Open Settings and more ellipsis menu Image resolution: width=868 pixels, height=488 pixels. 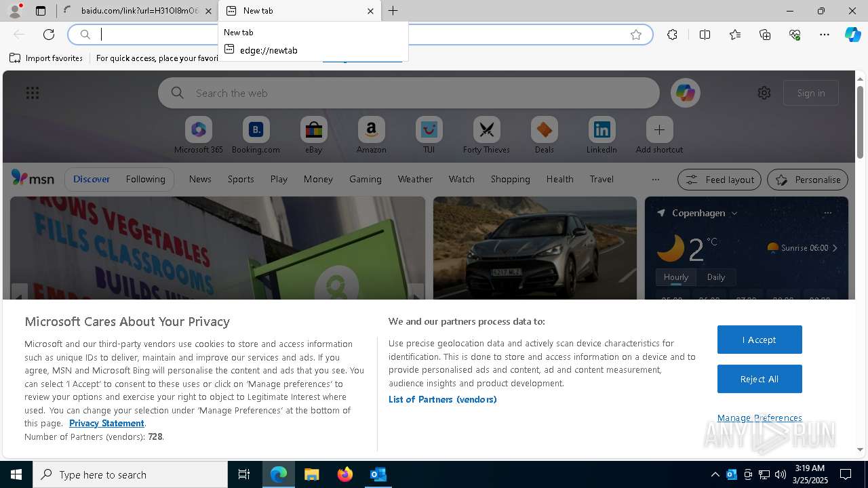[825, 35]
